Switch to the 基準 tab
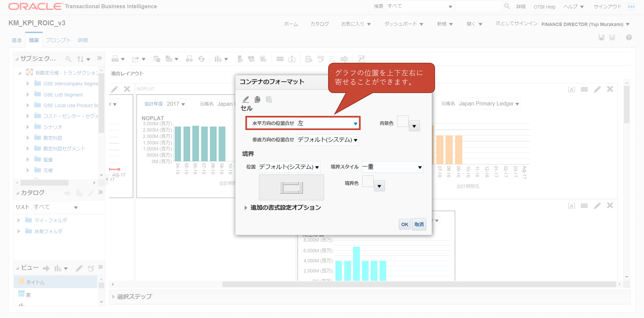 [x=17, y=40]
